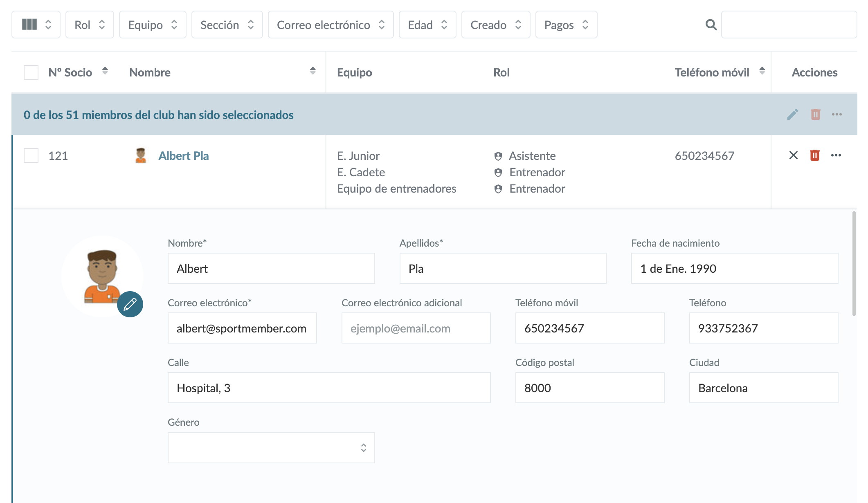Click bulk edit pencil in selection bar
868x503 pixels.
tap(792, 115)
